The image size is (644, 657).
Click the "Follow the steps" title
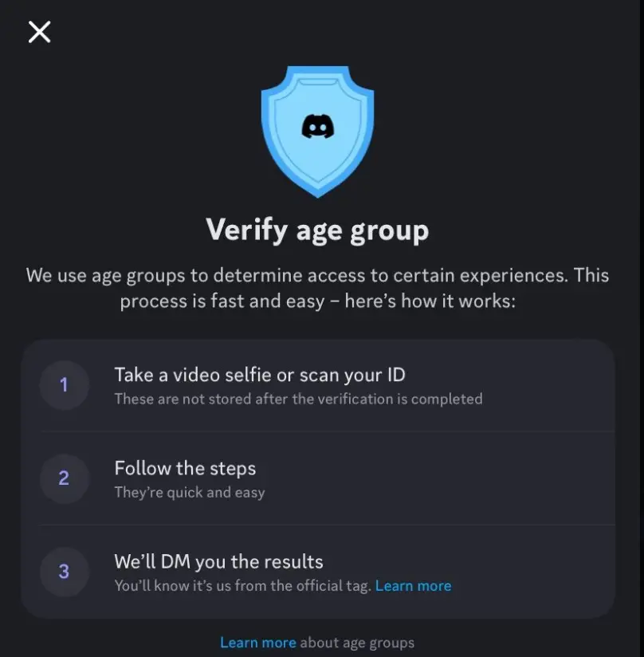[x=185, y=468]
